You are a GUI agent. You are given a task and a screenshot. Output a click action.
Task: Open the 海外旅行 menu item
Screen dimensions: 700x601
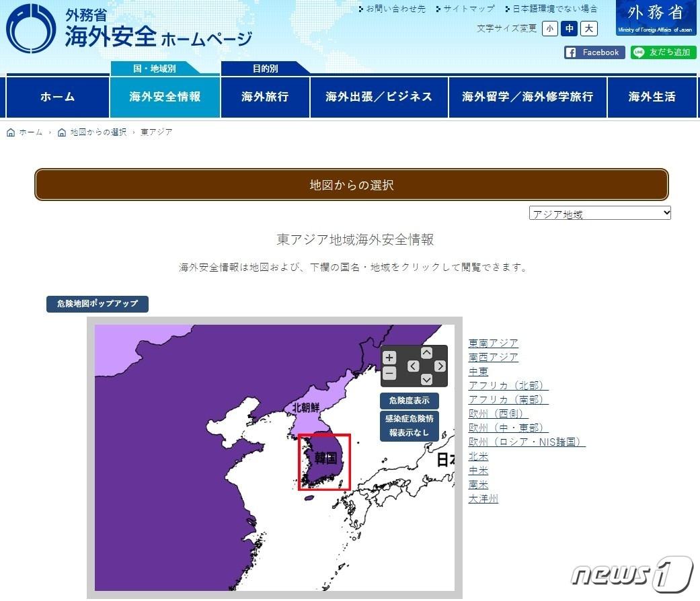point(265,97)
